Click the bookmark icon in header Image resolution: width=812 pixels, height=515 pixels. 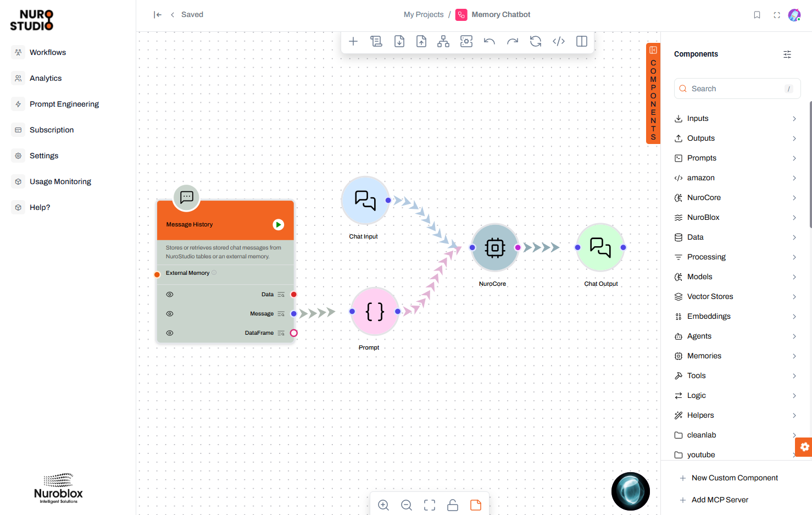[x=757, y=15]
